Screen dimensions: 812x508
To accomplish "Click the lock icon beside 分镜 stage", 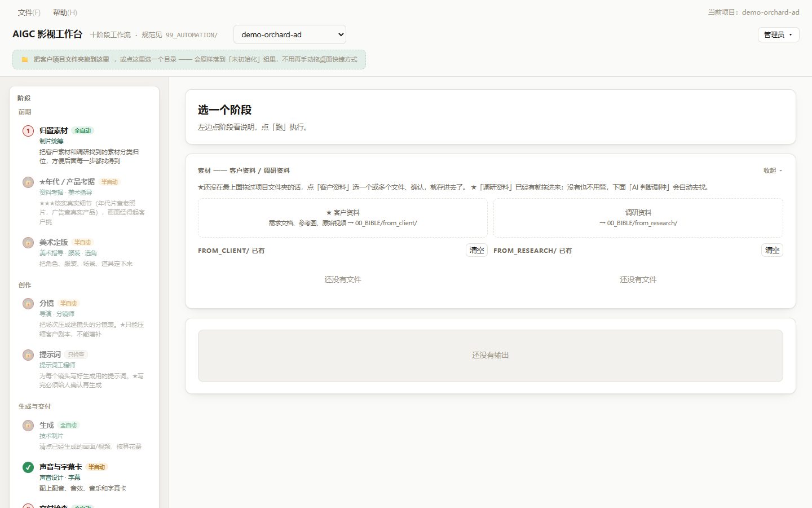I will tap(28, 304).
